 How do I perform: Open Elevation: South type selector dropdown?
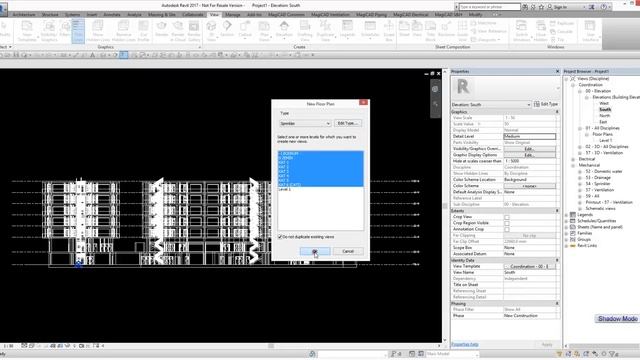491,104
